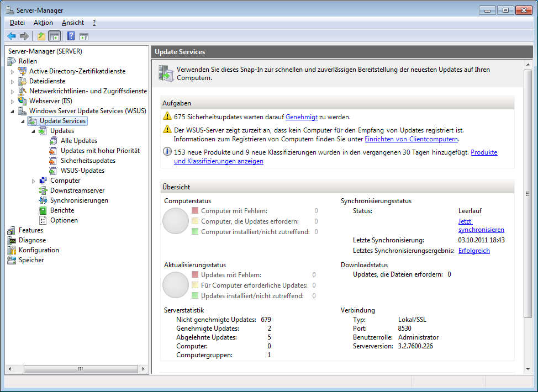Viewport: 538px width, 392px height.
Task: Open the Einrichten von Clientcomputern link
Action: (x=411, y=139)
